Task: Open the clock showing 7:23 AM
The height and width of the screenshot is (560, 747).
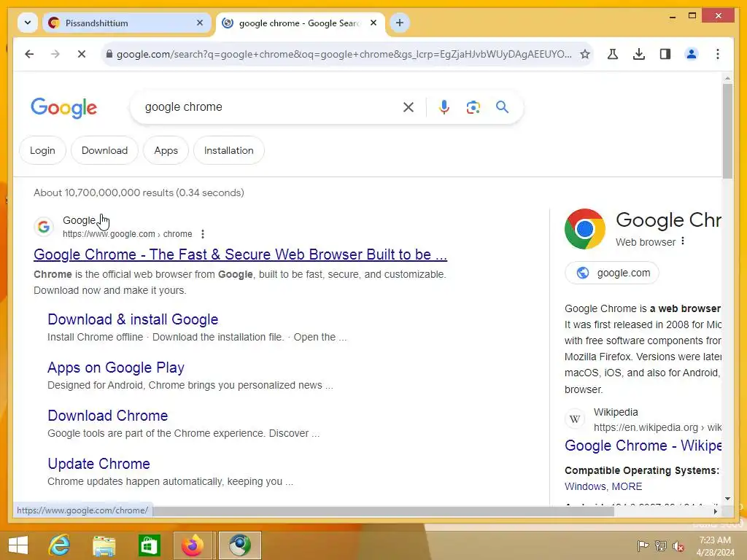Action: coord(715,546)
